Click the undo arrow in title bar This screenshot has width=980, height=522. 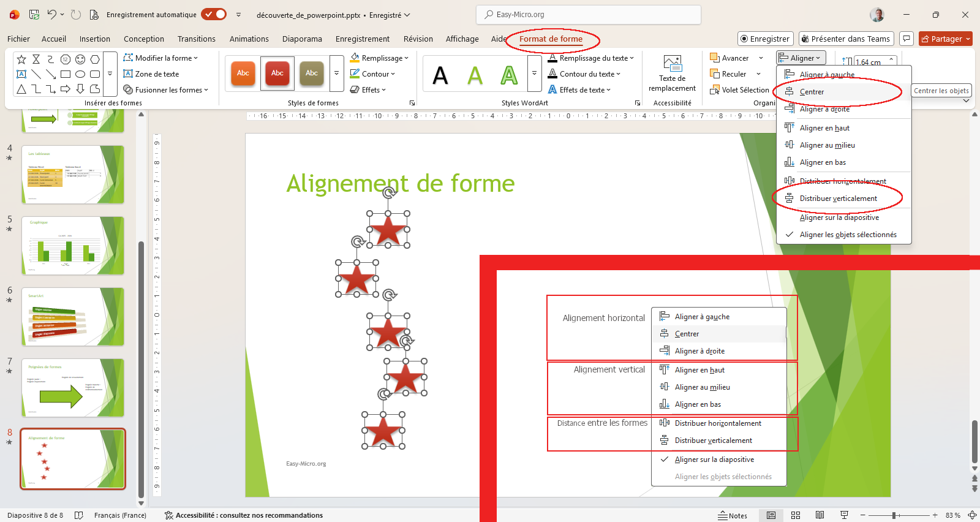(52, 15)
